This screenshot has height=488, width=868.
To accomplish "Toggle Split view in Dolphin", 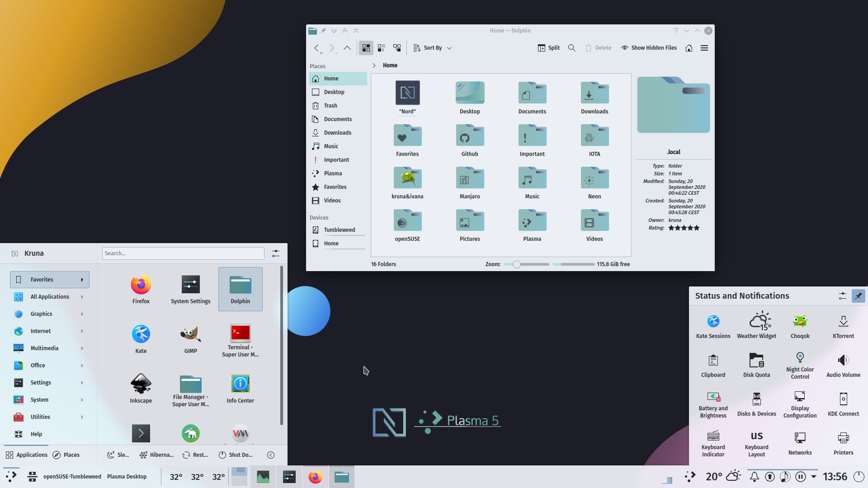I will (548, 48).
